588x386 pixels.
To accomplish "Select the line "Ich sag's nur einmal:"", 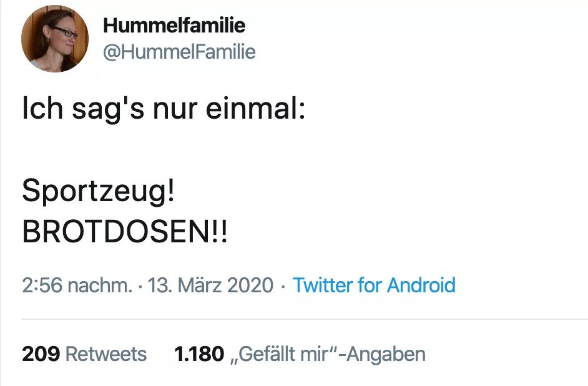I will coord(164,109).
